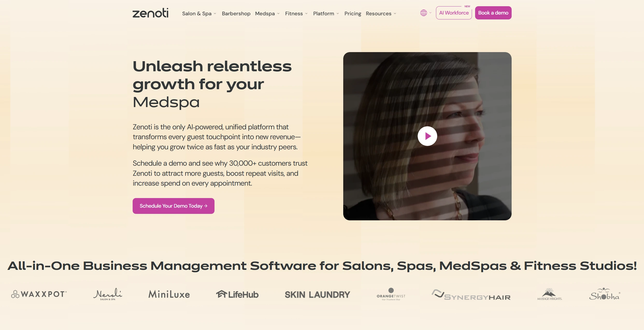Open the globe language selector

point(426,13)
